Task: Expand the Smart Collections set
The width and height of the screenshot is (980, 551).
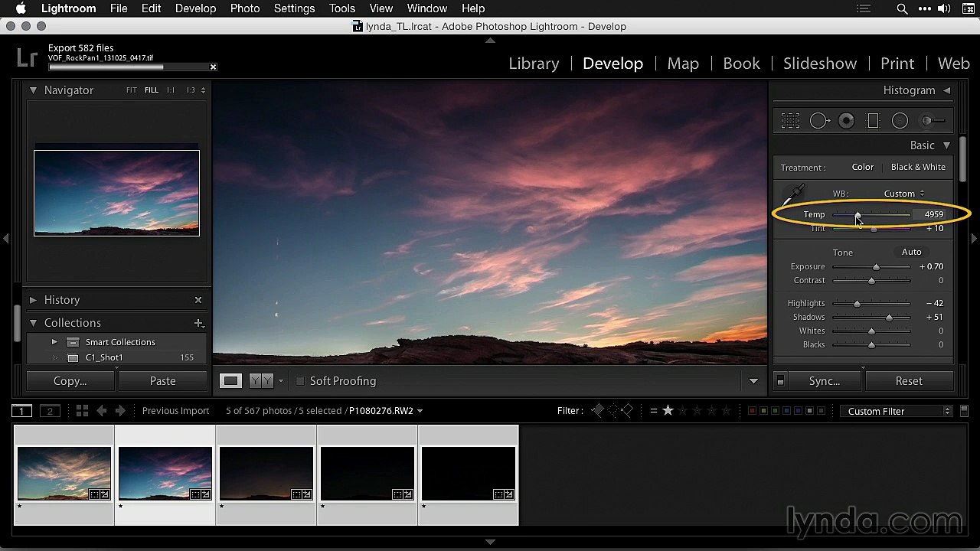Action: pyautogui.click(x=54, y=342)
